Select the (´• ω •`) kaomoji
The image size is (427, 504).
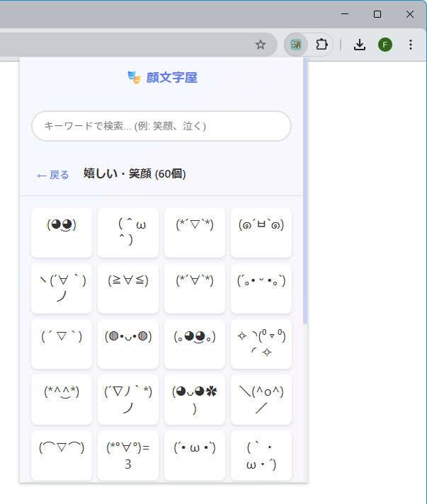(x=195, y=455)
